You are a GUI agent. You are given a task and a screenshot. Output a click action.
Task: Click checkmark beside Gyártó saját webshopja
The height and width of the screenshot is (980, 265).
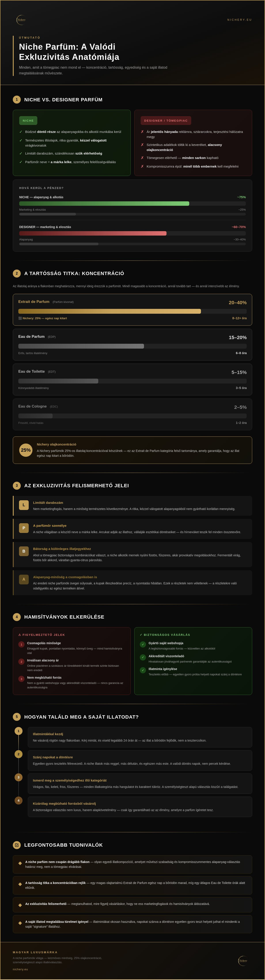coord(143,644)
